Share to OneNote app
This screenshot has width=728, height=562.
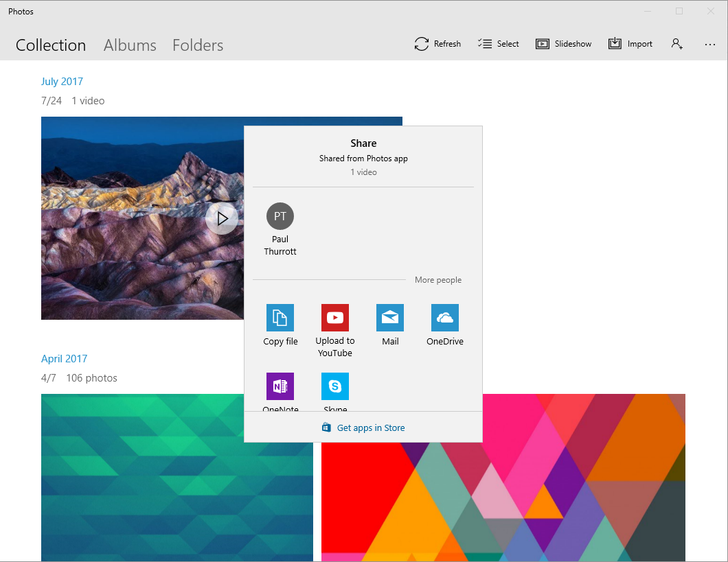point(280,386)
